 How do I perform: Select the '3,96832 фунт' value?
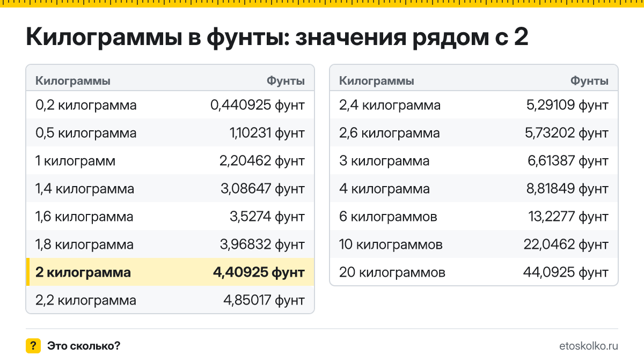[x=262, y=245]
